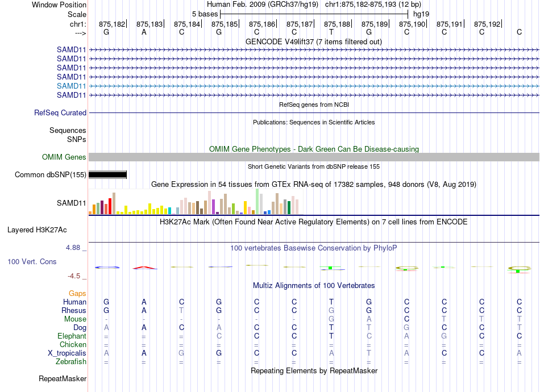Click the red A logo in PhyloP track
The image size is (540, 392).
point(144,268)
